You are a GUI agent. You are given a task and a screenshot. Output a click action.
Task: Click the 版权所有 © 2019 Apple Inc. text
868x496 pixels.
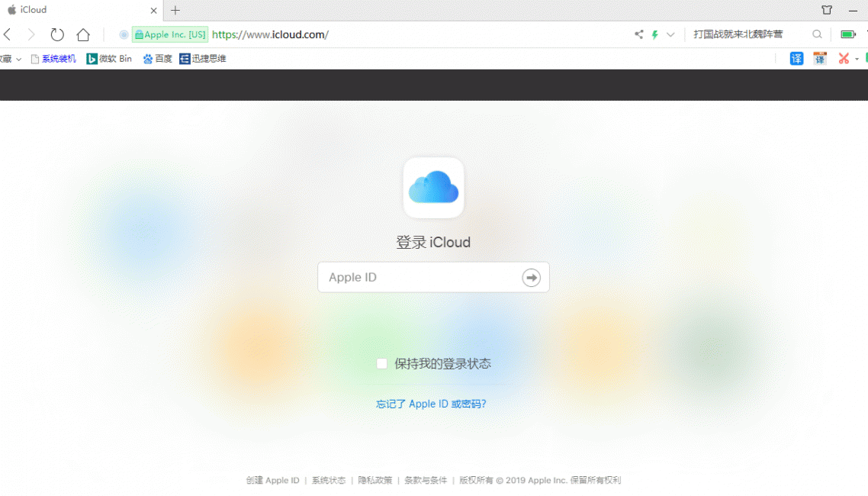(x=513, y=481)
